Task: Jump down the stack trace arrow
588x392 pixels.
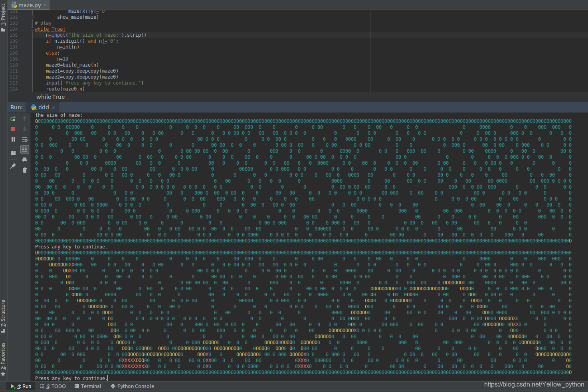Action: [25, 129]
